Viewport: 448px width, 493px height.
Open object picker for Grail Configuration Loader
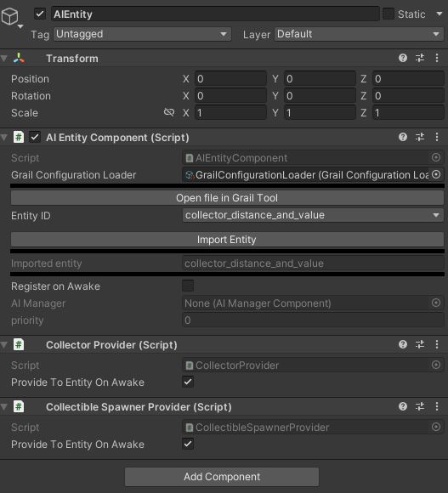436,174
